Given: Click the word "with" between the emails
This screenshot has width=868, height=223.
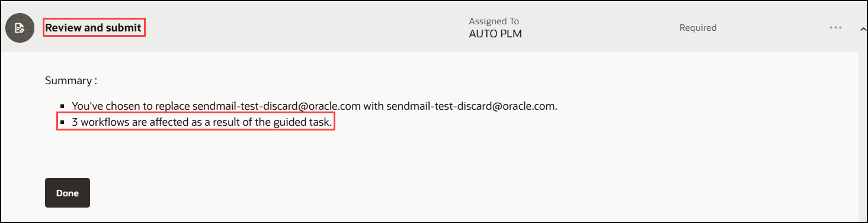Looking at the screenshot, I should coord(374,106).
